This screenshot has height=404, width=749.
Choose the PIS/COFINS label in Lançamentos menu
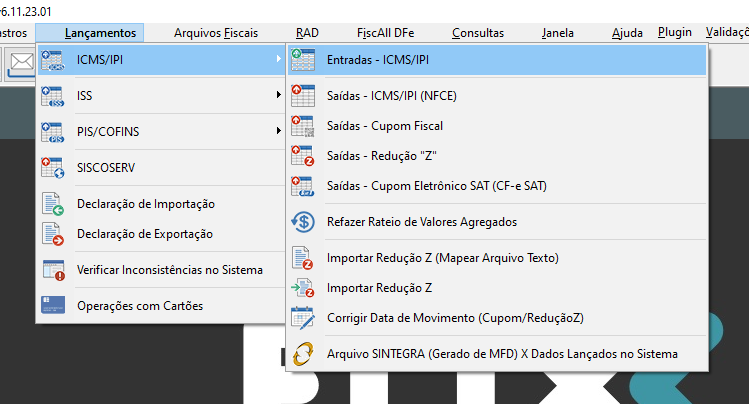click(108, 132)
